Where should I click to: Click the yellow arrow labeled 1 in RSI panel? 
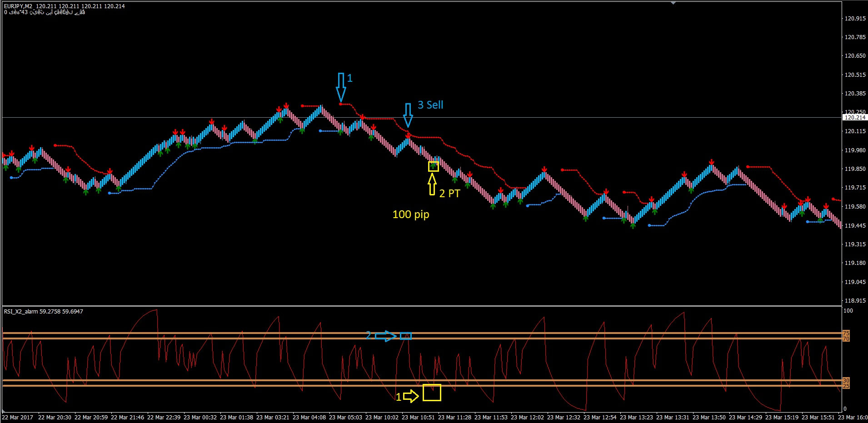(412, 396)
